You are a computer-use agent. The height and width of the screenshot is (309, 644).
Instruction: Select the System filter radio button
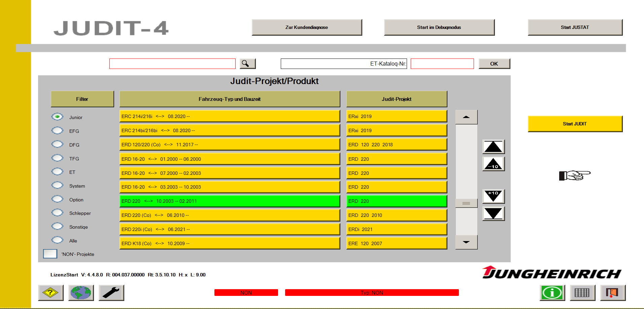pyautogui.click(x=57, y=185)
